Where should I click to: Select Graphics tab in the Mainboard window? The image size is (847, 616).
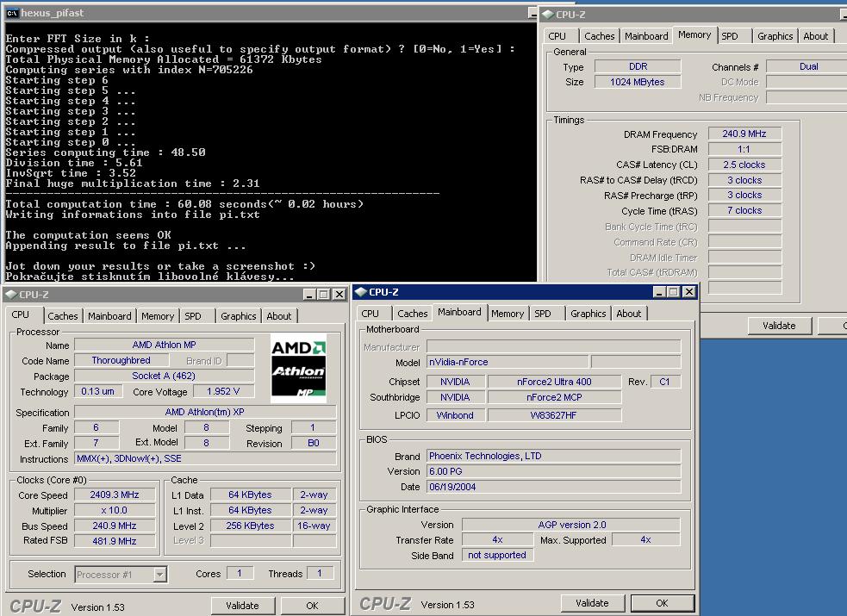tap(589, 314)
